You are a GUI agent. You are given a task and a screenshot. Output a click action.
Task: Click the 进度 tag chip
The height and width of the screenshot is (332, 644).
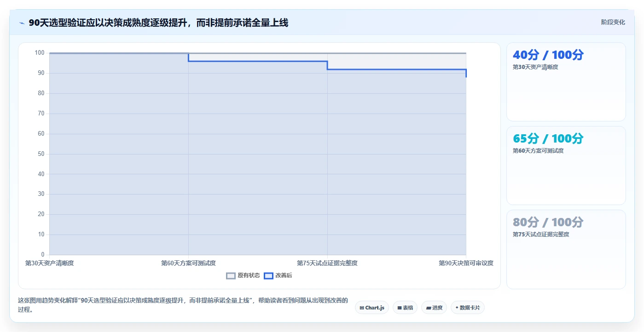tap(434, 308)
